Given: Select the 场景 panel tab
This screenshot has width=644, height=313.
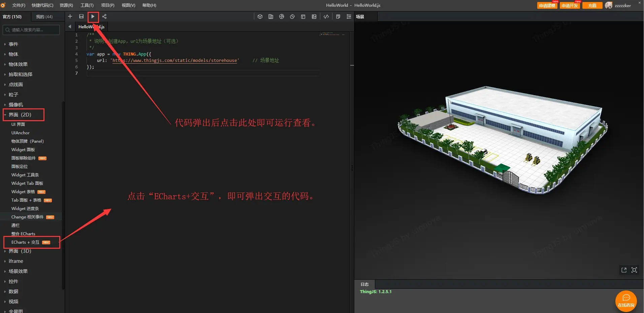Looking at the screenshot, I should 360,16.
